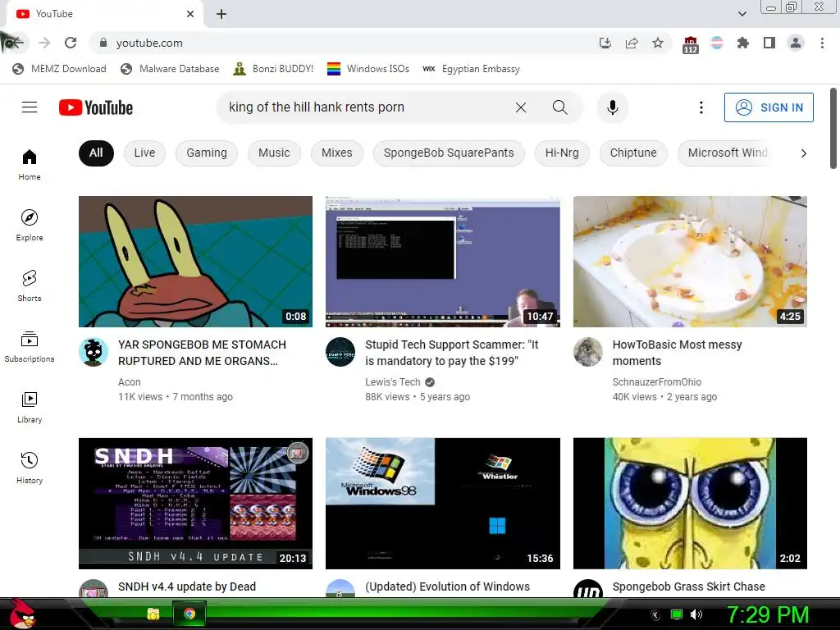Open Explore in the sidebar

click(x=30, y=225)
